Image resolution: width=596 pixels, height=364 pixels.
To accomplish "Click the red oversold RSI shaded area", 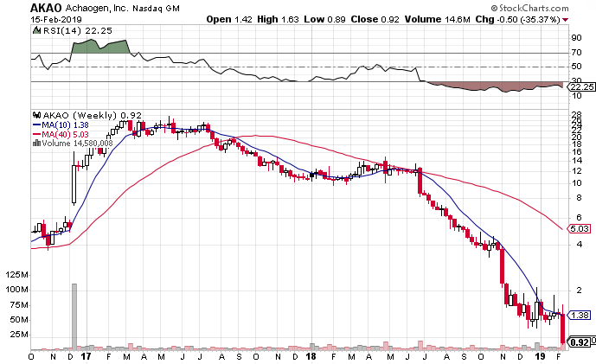I will [x=494, y=86].
